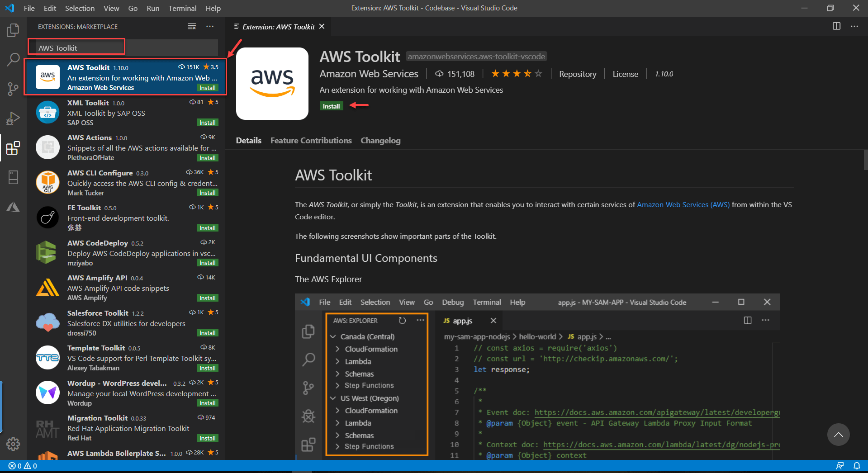This screenshot has width=868, height=473.
Task: Open the Changelog tab
Action: pos(380,140)
